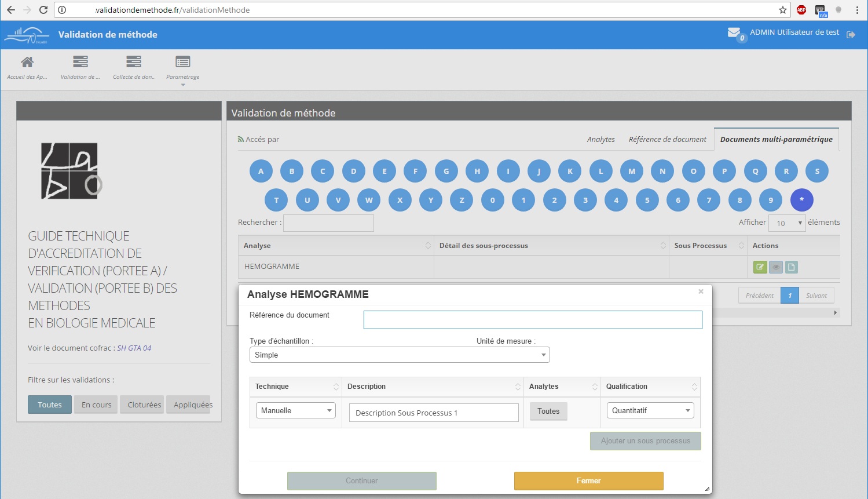Switch to Référence de document tab
868x499 pixels.
tap(667, 139)
